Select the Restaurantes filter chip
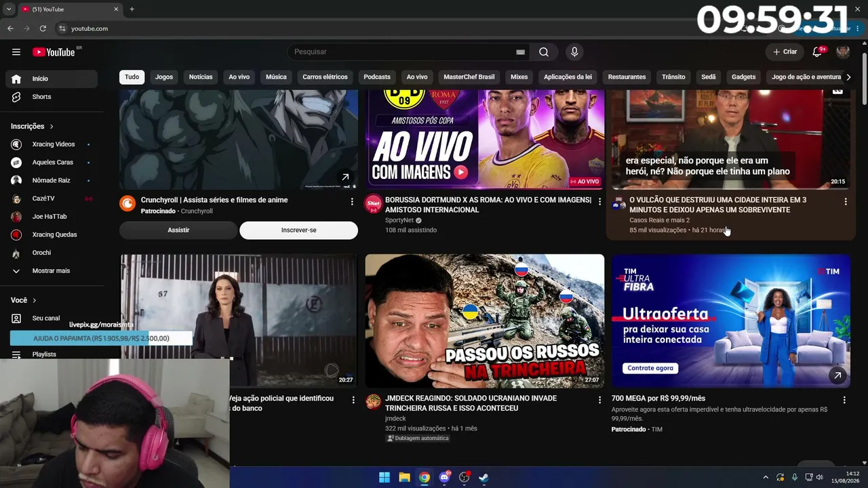The image size is (868, 488). [x=627, y=77]
